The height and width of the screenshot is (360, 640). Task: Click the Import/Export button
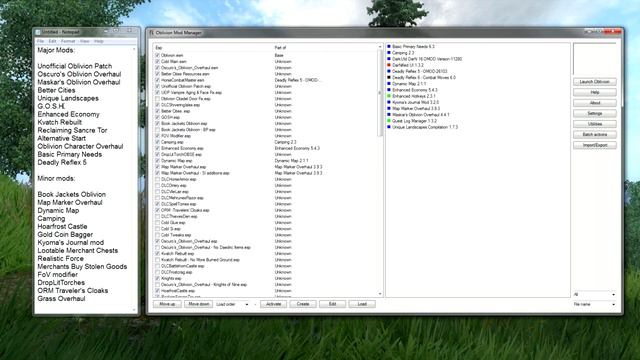click(x=594, y=145)
